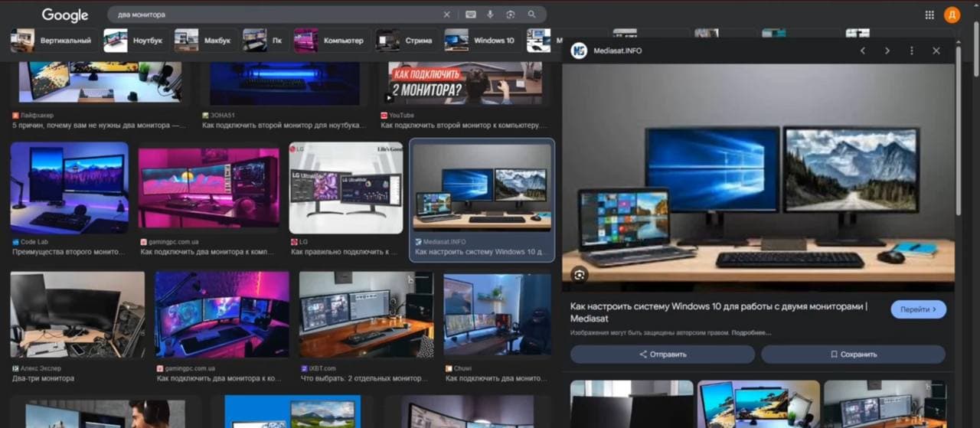The height and width of the screenshot is (428, 980).
Task: Click the Lens search icon on the preview image
Action: (580, 274)
